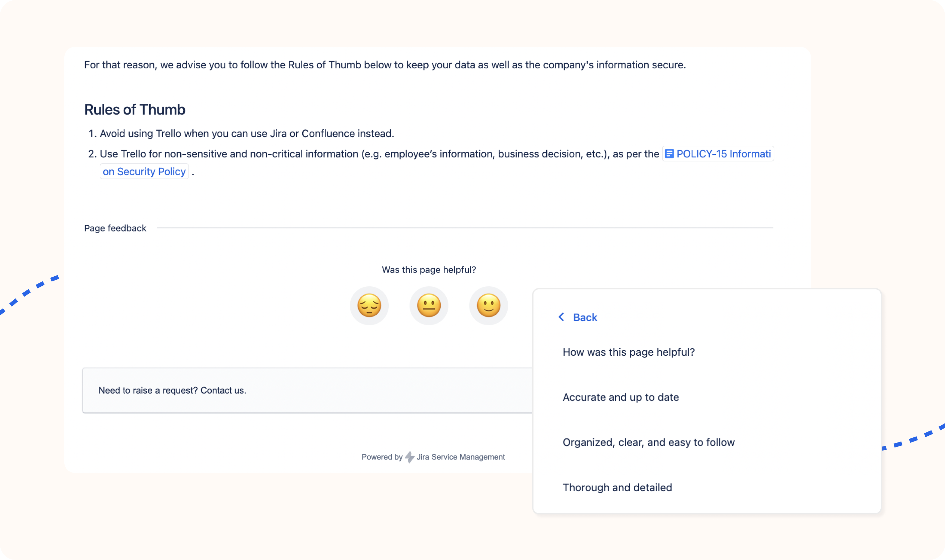
Task: Select the sad face emoji rating
Action: tap(369, 305)
